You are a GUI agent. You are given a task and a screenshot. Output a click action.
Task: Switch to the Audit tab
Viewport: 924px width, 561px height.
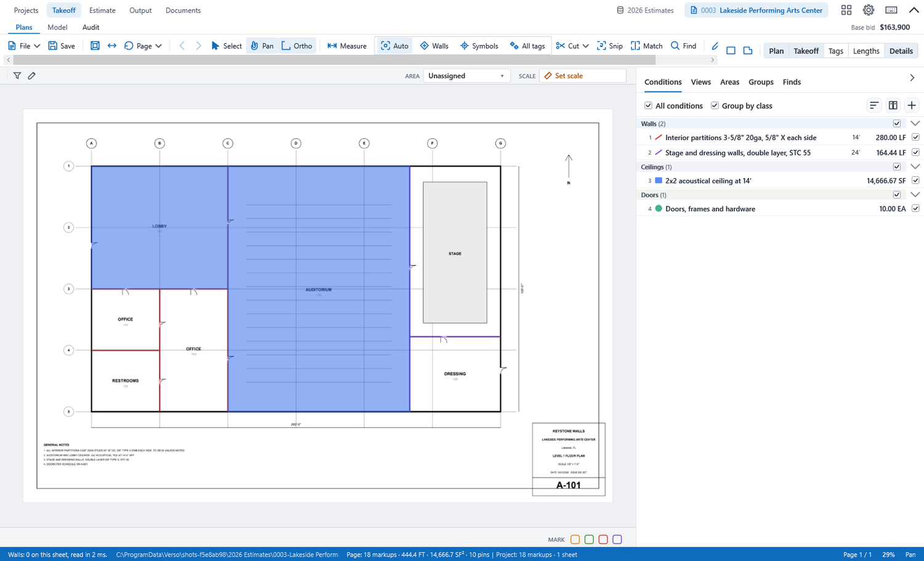click(x=91, y=27)
